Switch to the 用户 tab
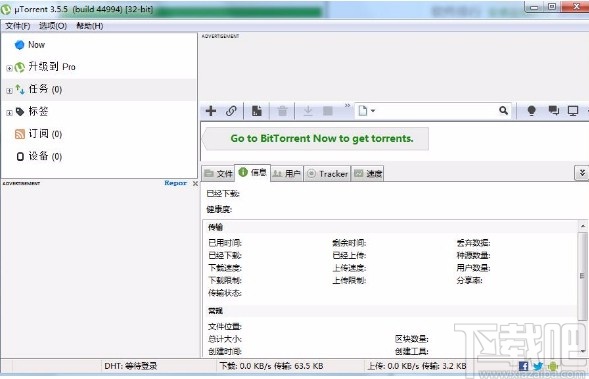Screen dimensions: 589x379 (x=287, y=174)
